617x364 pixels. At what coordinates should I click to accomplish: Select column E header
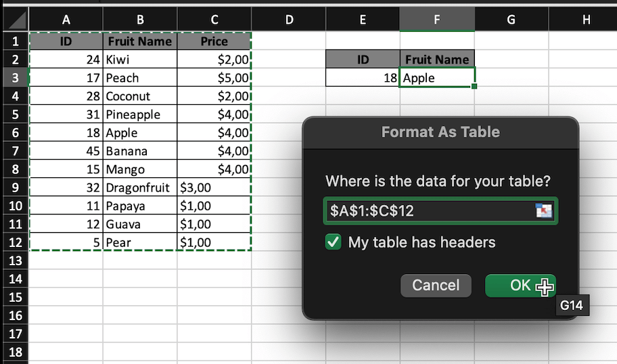pos(363,20)
